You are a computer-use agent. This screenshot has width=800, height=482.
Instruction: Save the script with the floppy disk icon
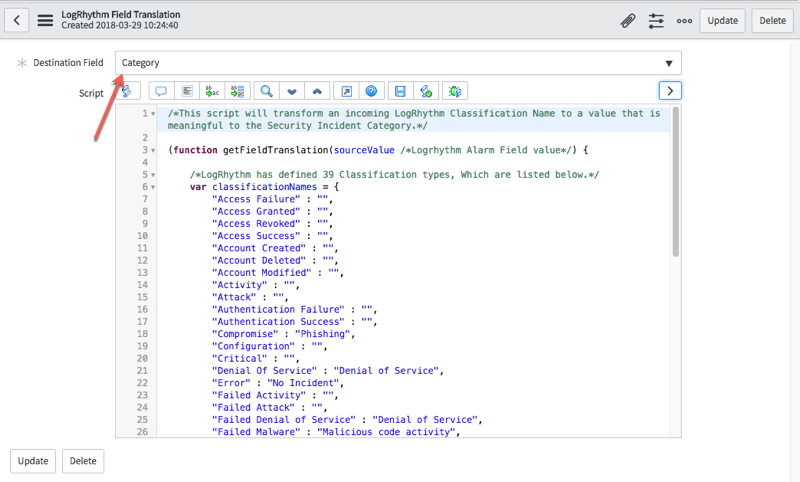click(401, 91)
